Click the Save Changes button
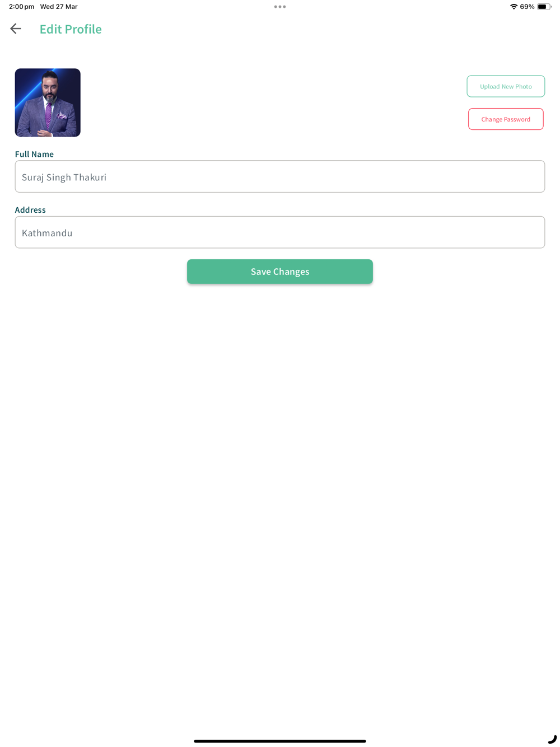The height and width of the screenshot is (747, 560). pyautogui.click(x=280, y=272)
